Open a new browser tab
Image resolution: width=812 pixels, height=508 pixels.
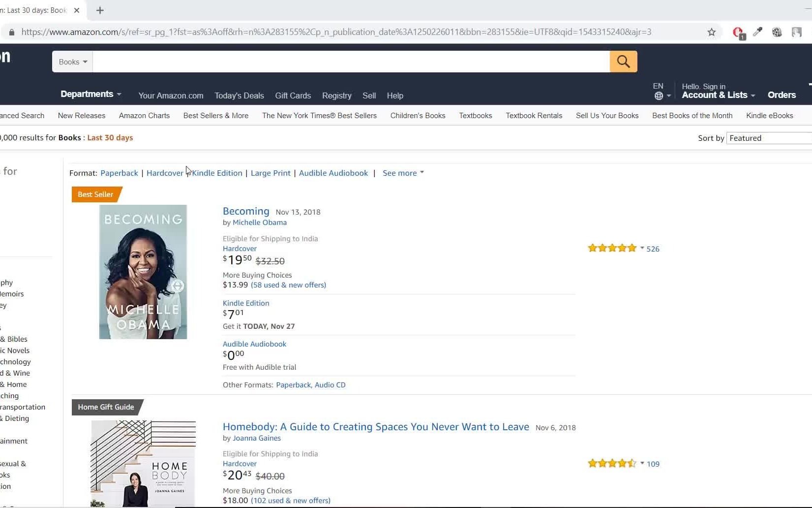pyautogui.click(x=100, y=10)
